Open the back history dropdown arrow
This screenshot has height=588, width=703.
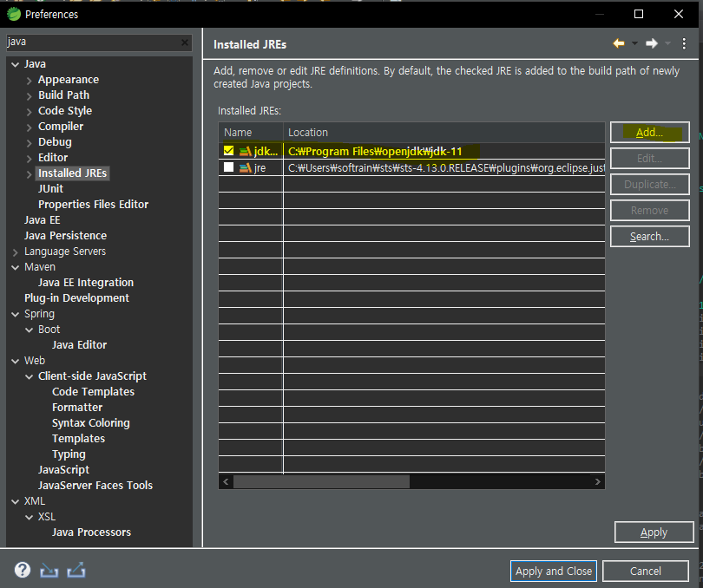click(634, 43)
